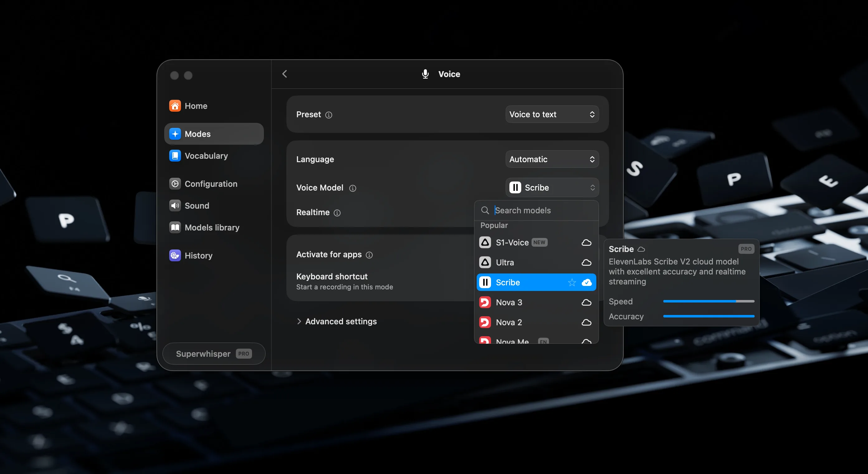Go back with the left chevron

(285, 74)
